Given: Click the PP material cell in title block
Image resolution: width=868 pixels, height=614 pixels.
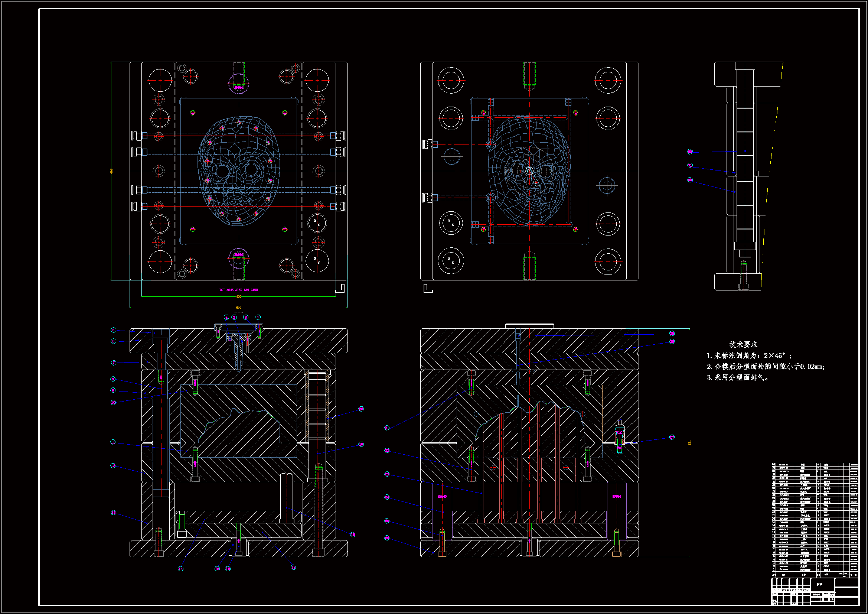Looking at the screenshot, I should tap(820, 585).
